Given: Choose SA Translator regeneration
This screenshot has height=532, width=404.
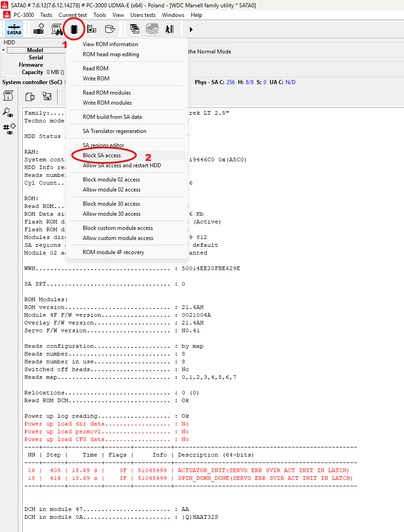Looking at the screenshot, I should [114, 131].
